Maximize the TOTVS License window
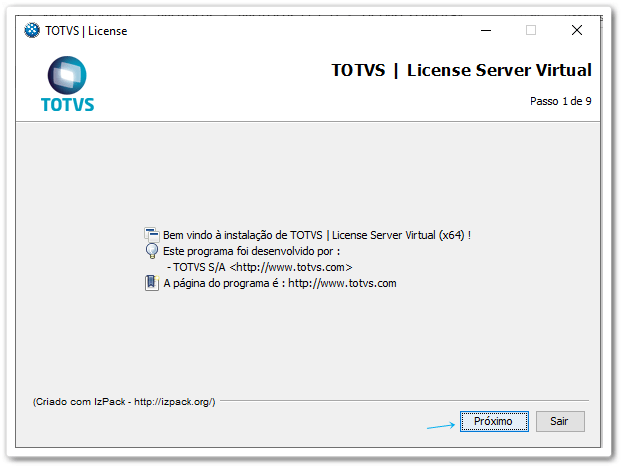624x469 pixels. coord(530,30)
